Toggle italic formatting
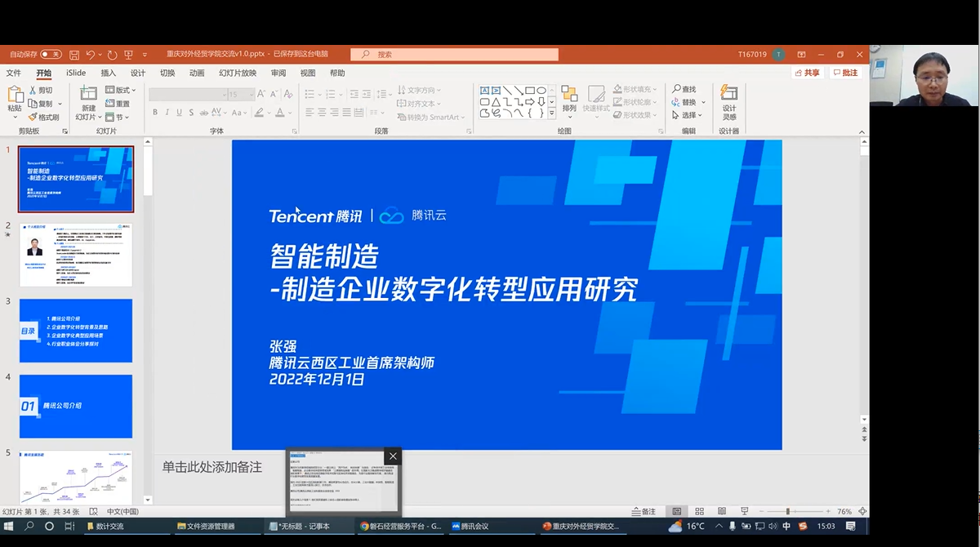 pyautogui.click(x=167, y=113)
